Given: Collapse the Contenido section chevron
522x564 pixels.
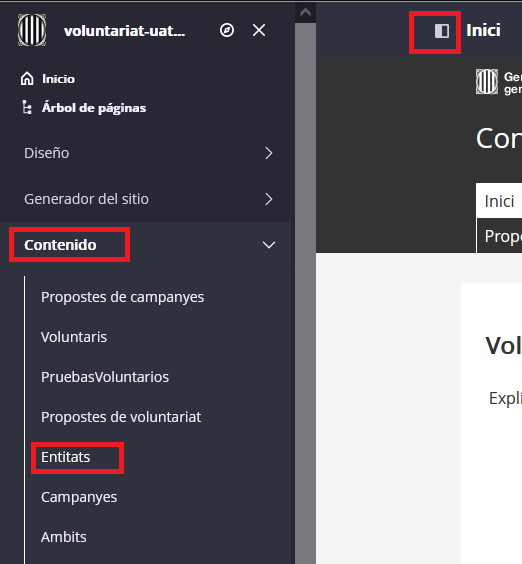Looking at the screenshot, I should pos(269,245).
